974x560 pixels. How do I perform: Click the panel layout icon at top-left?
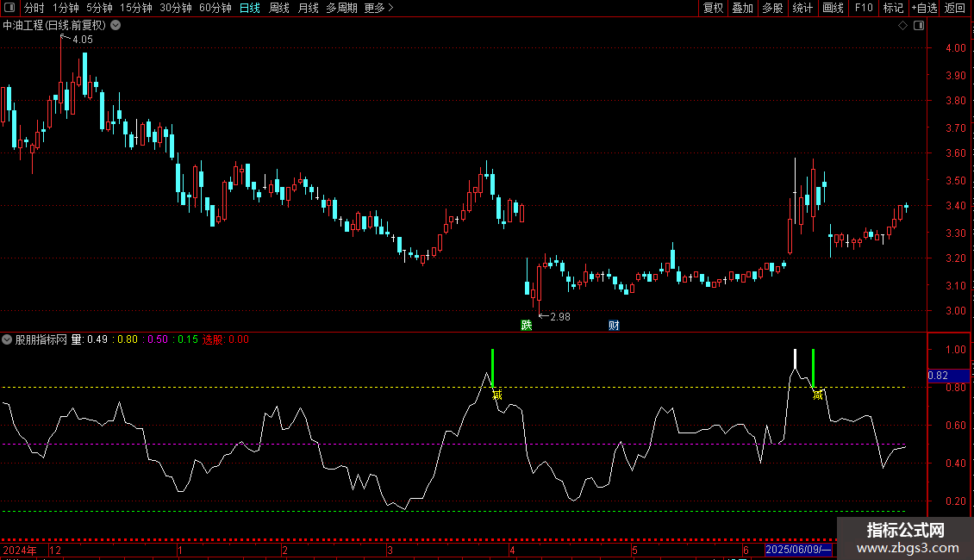tap(9, 8)
